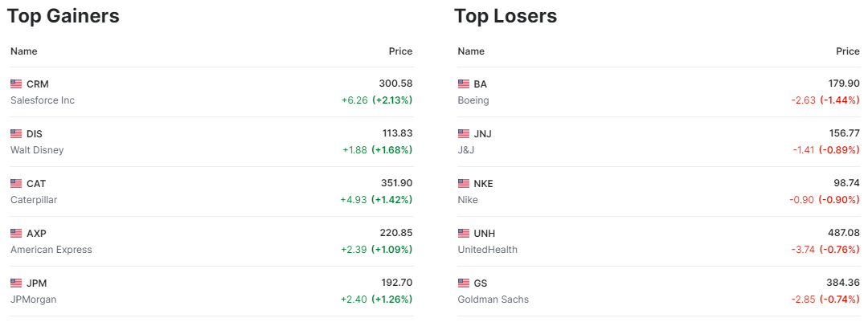Click the US flag icon beside GS
Screen dimensions: 868x322
coord(464,283)
